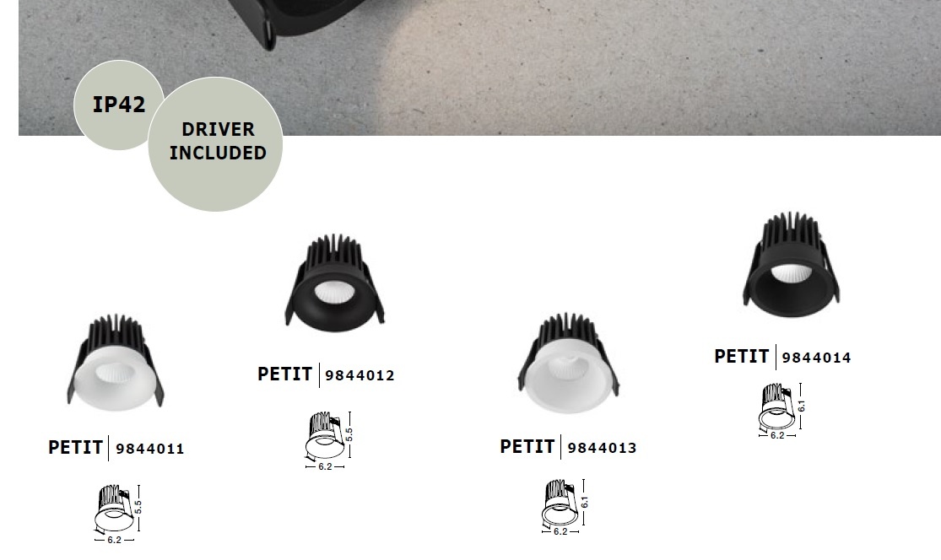This screenshot has width=941, height=560.
Task: Select the PETIT 9844013 white downlight image
Action: 568,363
